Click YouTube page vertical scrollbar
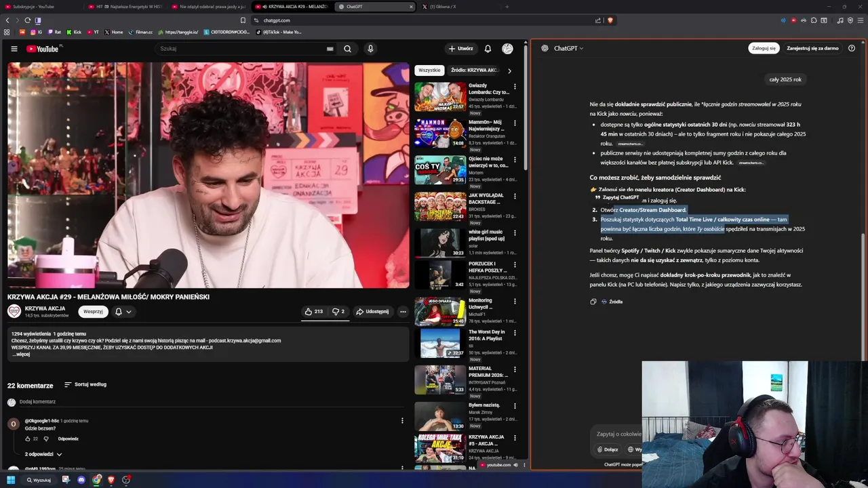The width and height of the screenshot is (868, 488). tap(526, 108)
